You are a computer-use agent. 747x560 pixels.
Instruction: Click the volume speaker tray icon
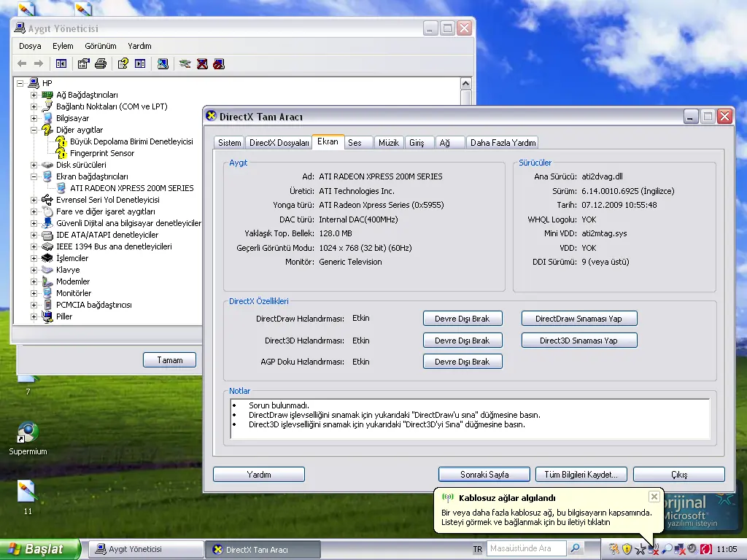693,549
